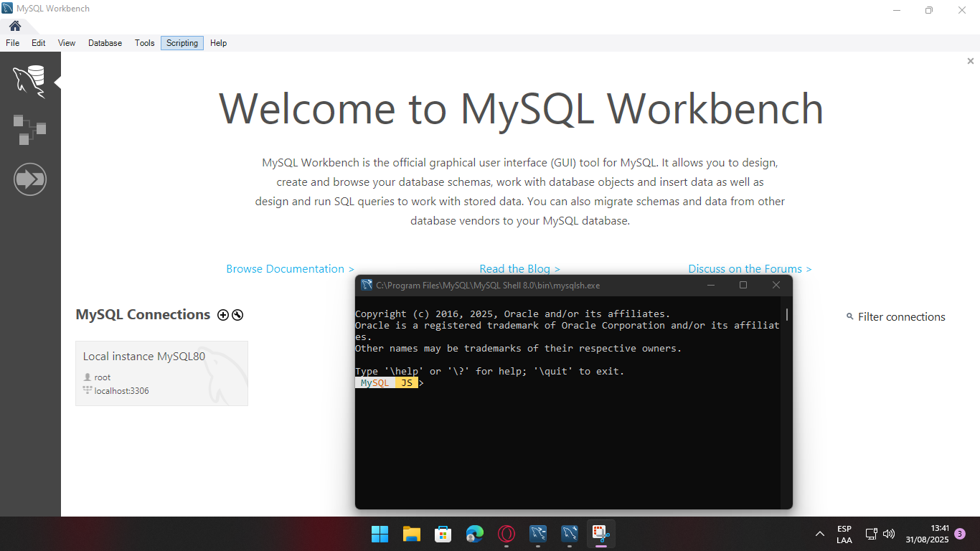
Task: Click the localhost:3306 text on connection tile
Action: (122, 391)
